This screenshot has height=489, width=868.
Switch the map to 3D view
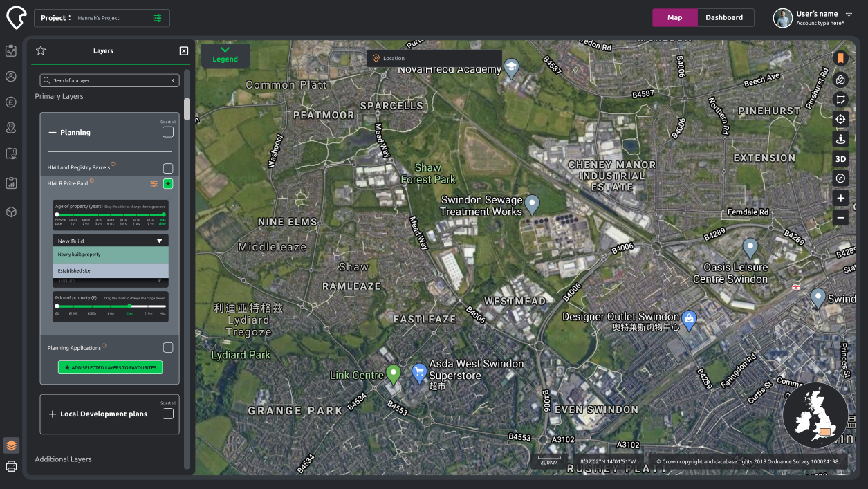pos(840,158)
